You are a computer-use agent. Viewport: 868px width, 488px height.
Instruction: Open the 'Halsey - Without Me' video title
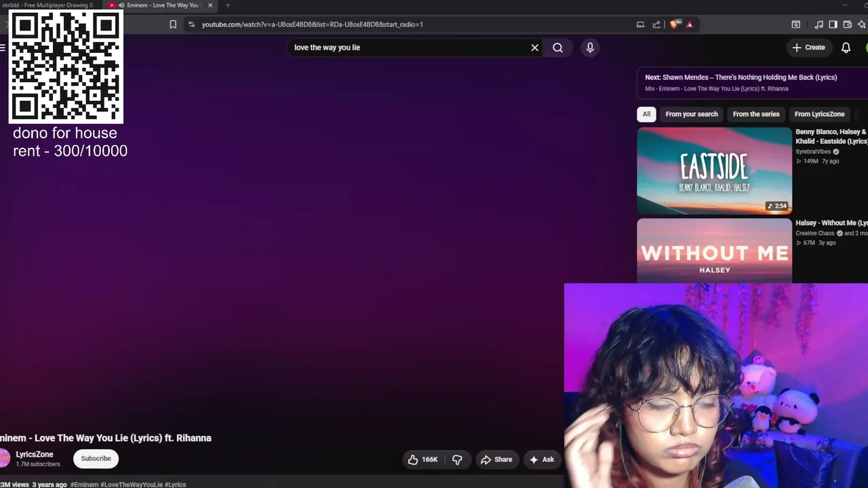[x=831, y=223]
